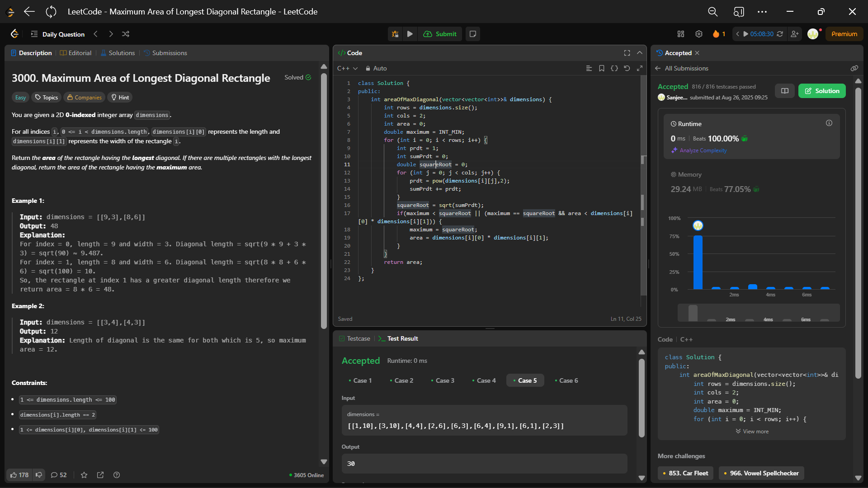This screenshot has height=488, width=868.
Task: Expand View more in submitted code
Action: [x=752, y=432]
